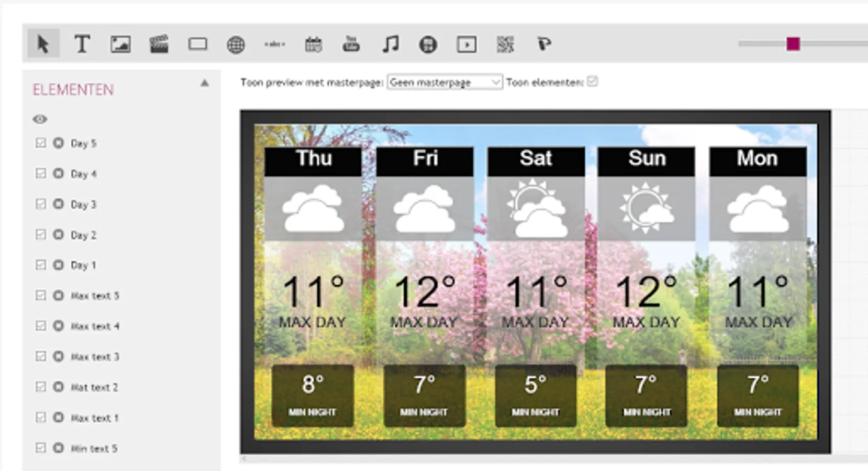The height and width of the screenshot is (471, 868).
Task: Select the Text tool
Action: coord(82,44)
